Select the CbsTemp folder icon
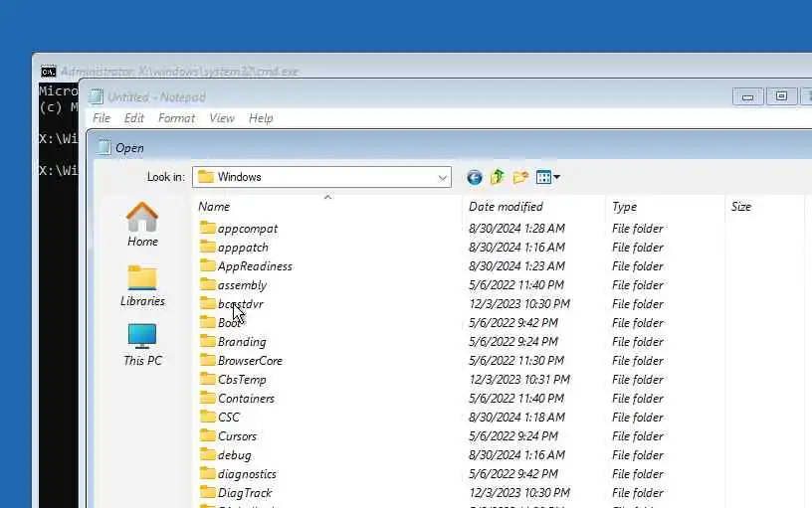This screenshot has height=508, width=812. click(208, 379)
